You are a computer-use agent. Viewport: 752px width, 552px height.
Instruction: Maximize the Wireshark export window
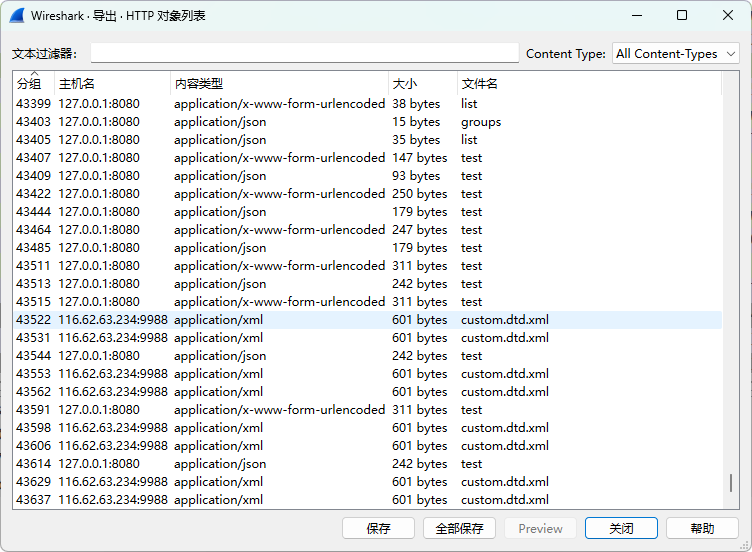pos(682,15)
